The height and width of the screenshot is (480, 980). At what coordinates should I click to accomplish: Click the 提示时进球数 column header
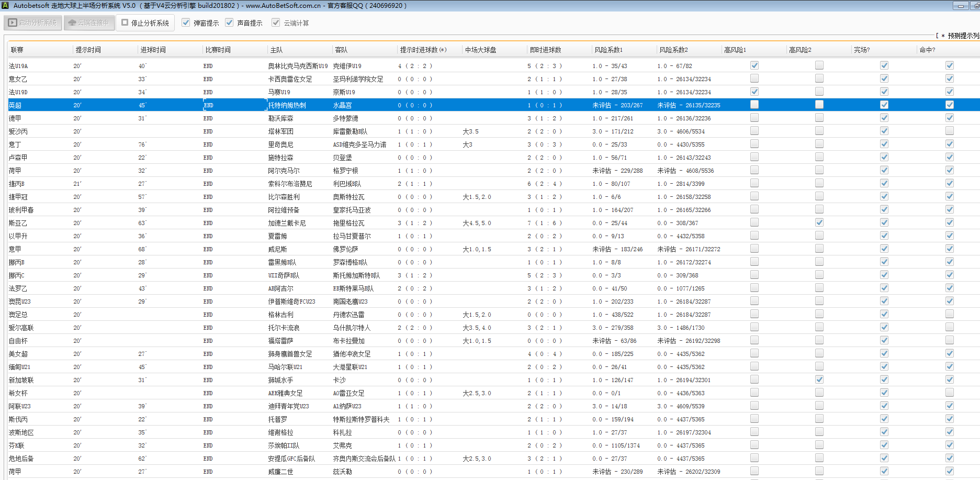(x=423, y=50)
